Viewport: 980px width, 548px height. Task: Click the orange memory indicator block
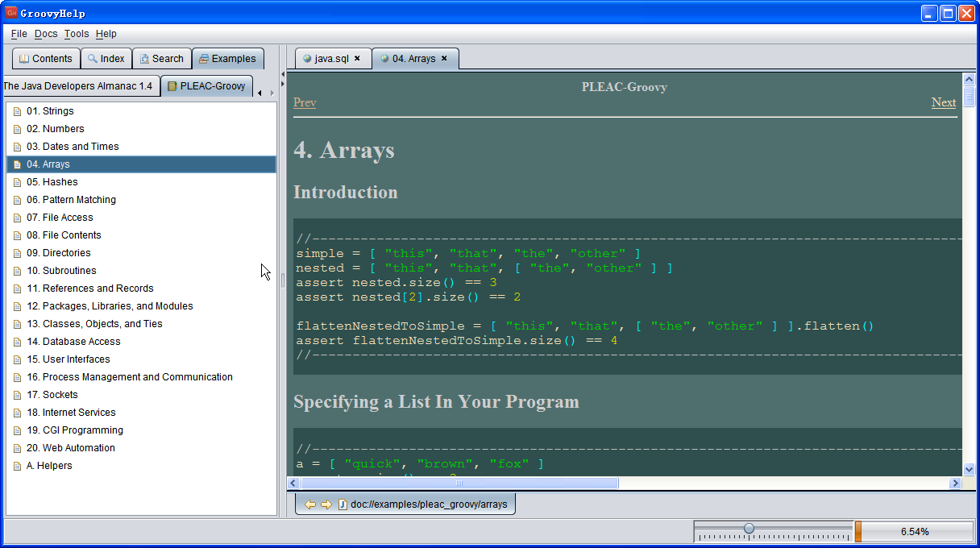pos(858,532)
